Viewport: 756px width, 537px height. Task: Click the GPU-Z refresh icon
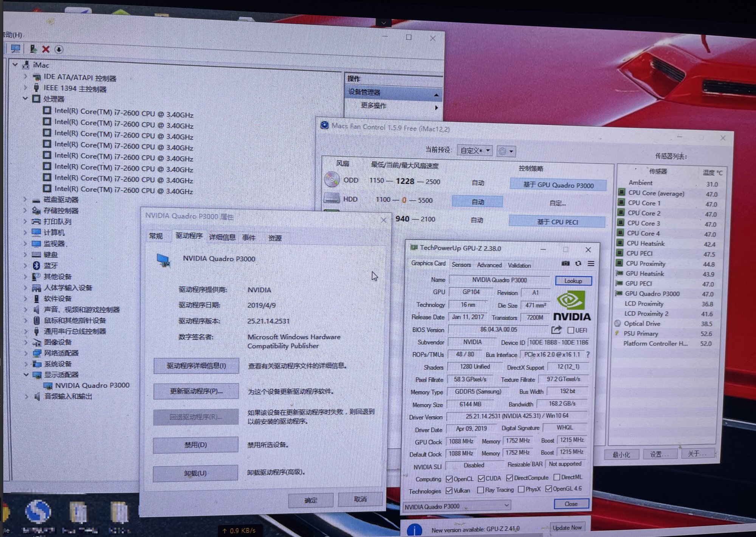click(578, 264)
